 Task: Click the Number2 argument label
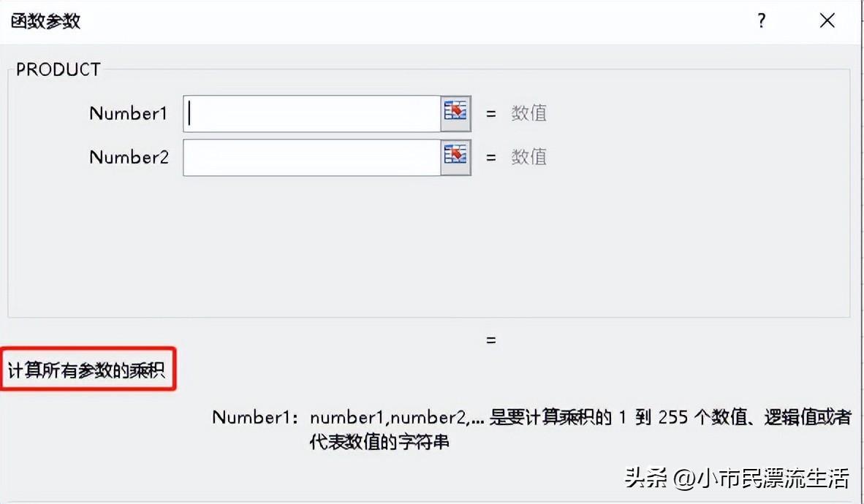(x=129, y=158)
